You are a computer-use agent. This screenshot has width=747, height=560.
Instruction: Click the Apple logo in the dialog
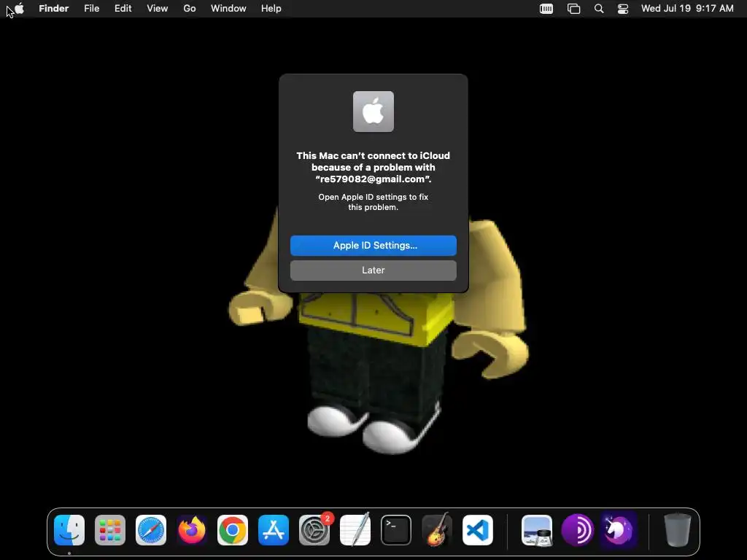(373, 112)
